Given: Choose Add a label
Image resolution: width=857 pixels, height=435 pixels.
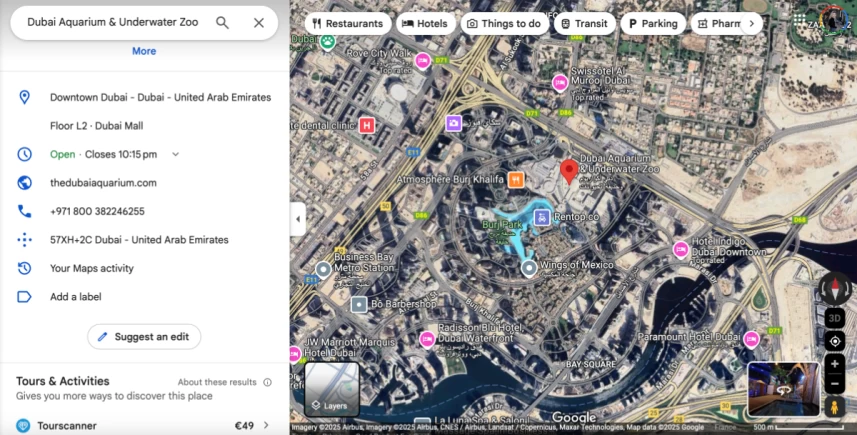Looking at the screenshot, I should click(75, 297).
